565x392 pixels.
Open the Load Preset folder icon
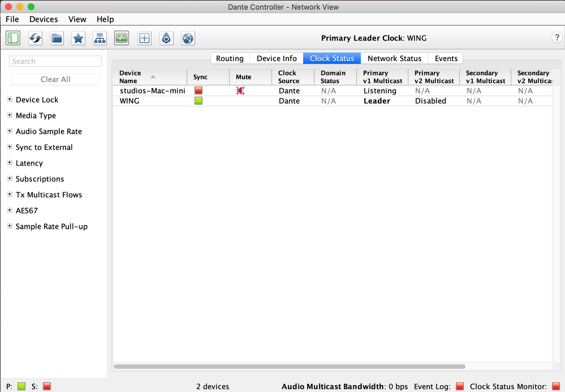pos(57,38)
